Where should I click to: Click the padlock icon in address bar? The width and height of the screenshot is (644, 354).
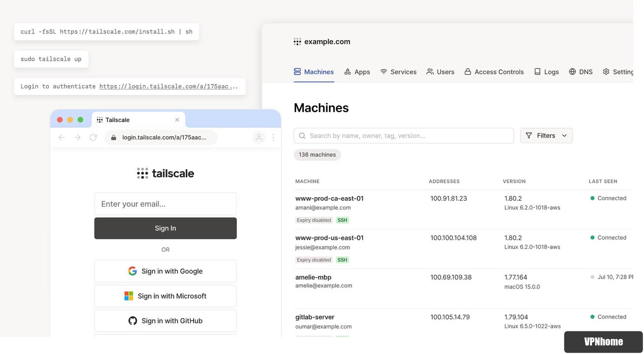113,138
